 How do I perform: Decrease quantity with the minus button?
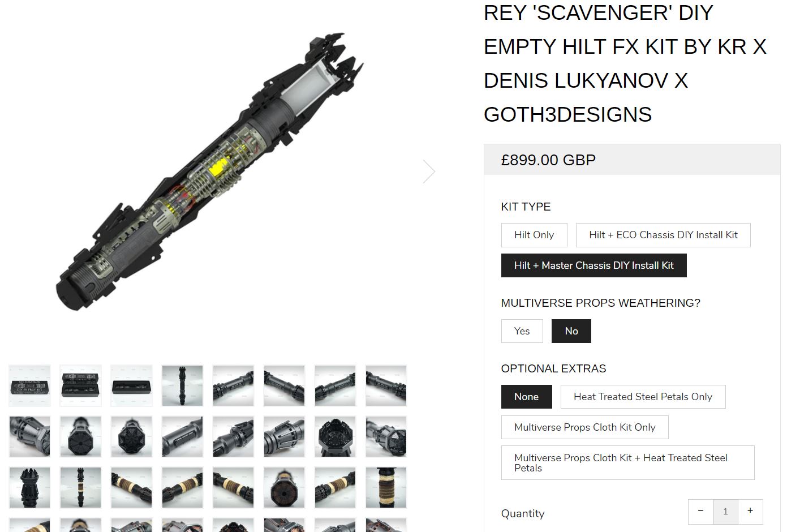pos(700,511)
